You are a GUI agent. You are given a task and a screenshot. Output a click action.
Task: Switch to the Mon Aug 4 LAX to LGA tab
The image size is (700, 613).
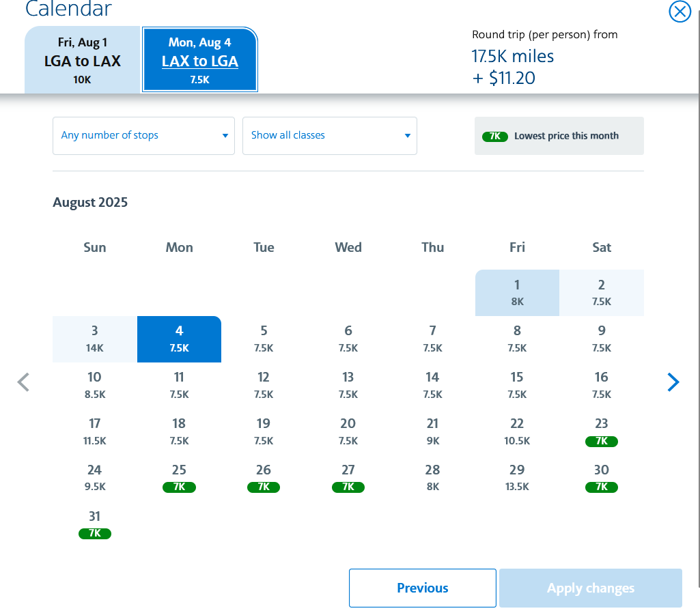point(199,59)
